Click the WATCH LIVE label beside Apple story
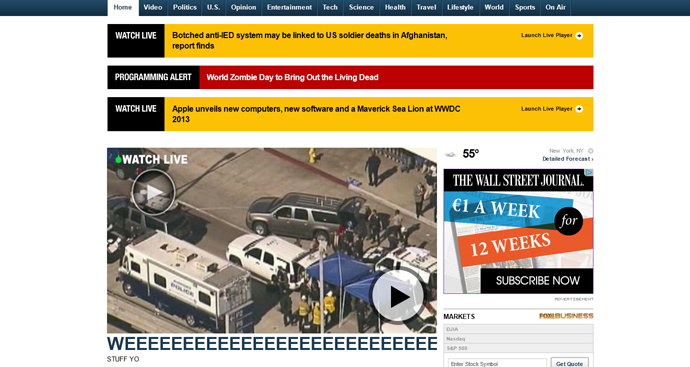Screen dimensions: 690x367 coord(136,114)
